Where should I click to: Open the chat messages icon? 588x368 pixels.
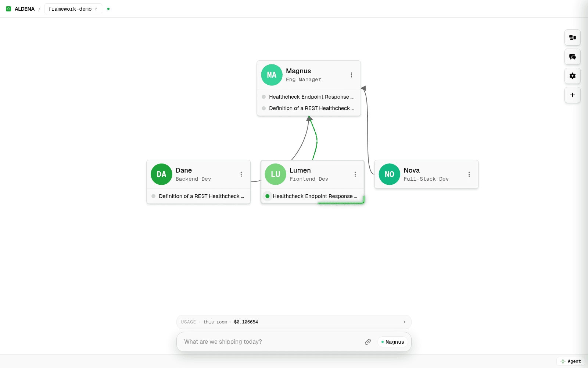pyautogui.click(x=573, y=57)
